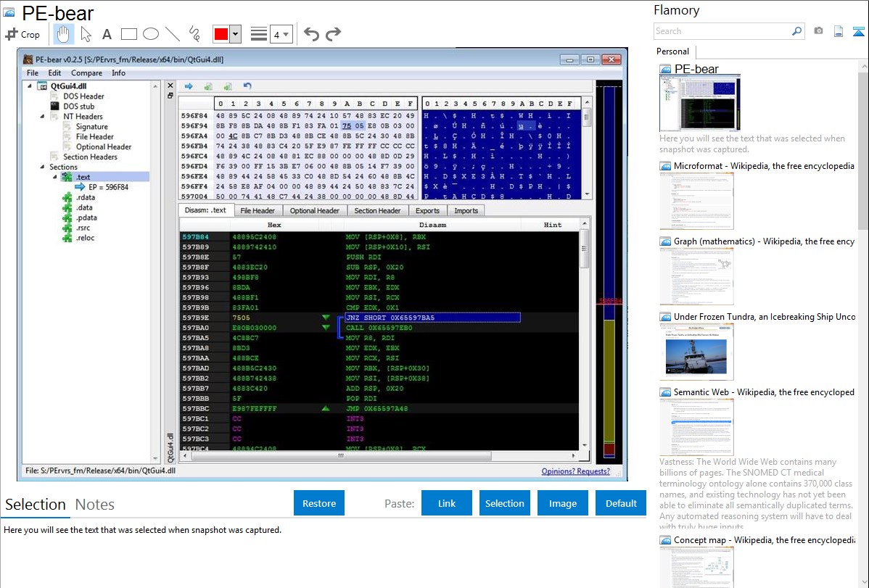Click the Selection paste button
The image size is (869, 588).
pyautogui.click(x=505, y=503)
